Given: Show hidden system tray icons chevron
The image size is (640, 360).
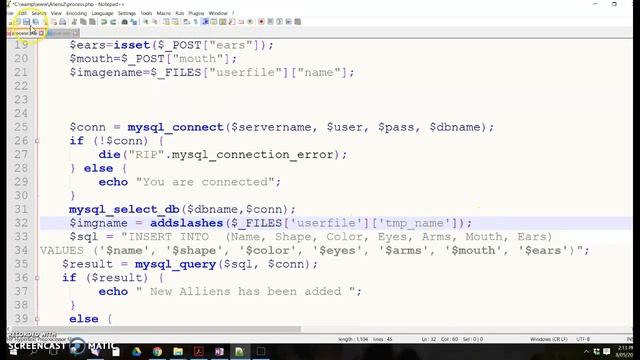Looking at the screenshot, I should click(x=587, y=351).
